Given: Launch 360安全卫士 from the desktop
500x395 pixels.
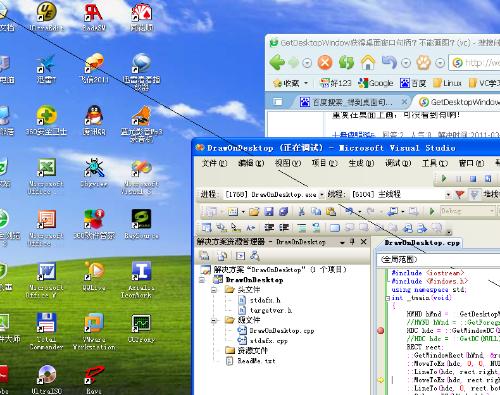Looking at the screenshot, I should point(46,121).
